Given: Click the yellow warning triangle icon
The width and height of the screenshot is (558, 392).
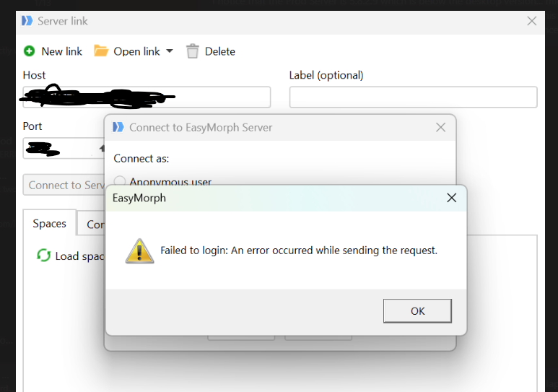Looking at the screenshot, I should click(139, 251).
